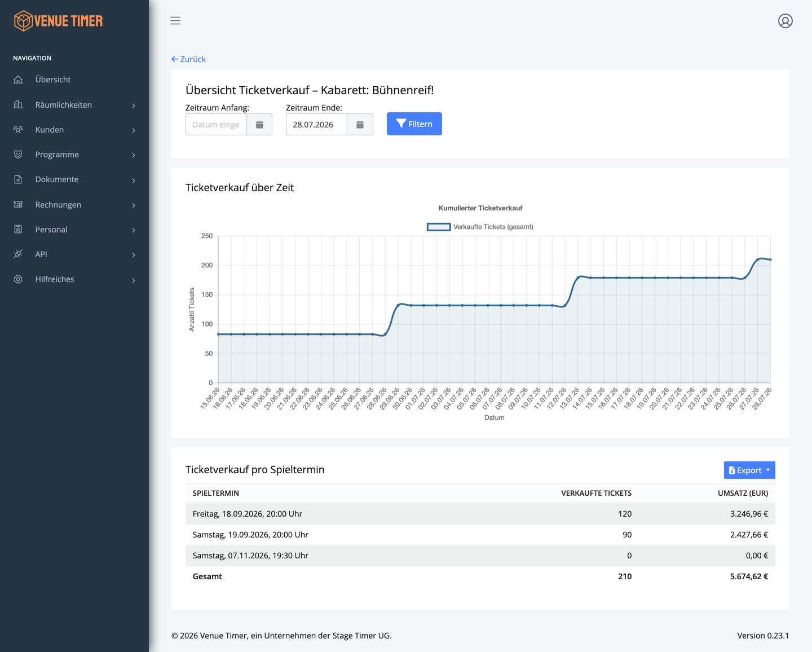Open the user profile icon

[785, 21]
